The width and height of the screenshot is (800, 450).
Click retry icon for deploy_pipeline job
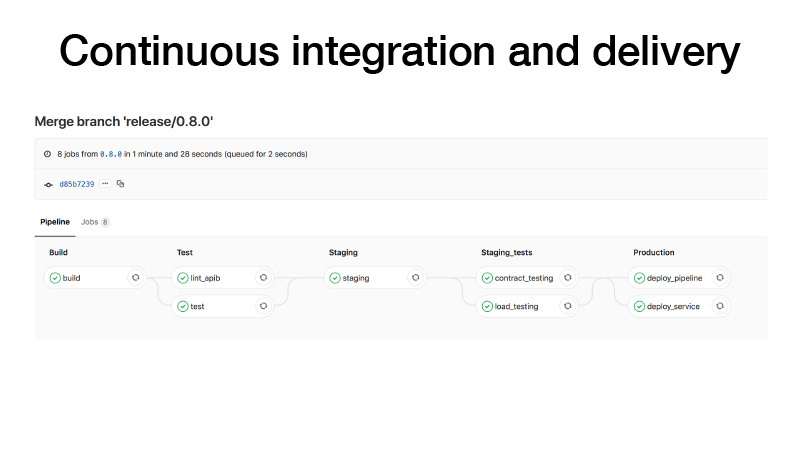tap(719, 278)
